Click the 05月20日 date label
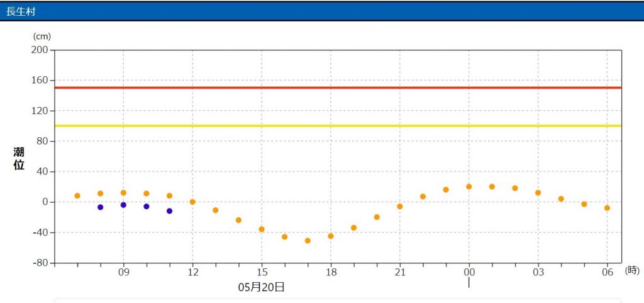Viewport: 644px width, 303px height. click(x=261, y=287)
